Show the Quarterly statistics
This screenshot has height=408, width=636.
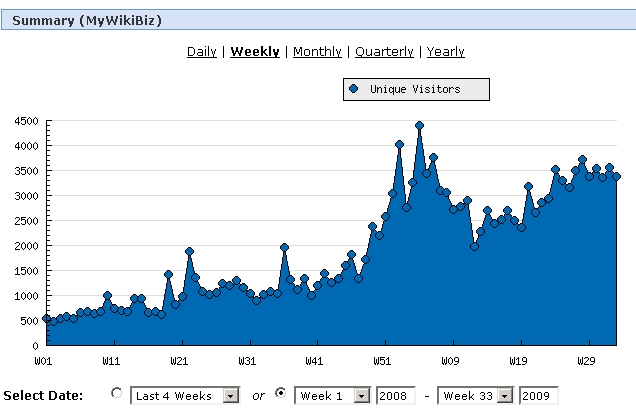tap(384, 52)
